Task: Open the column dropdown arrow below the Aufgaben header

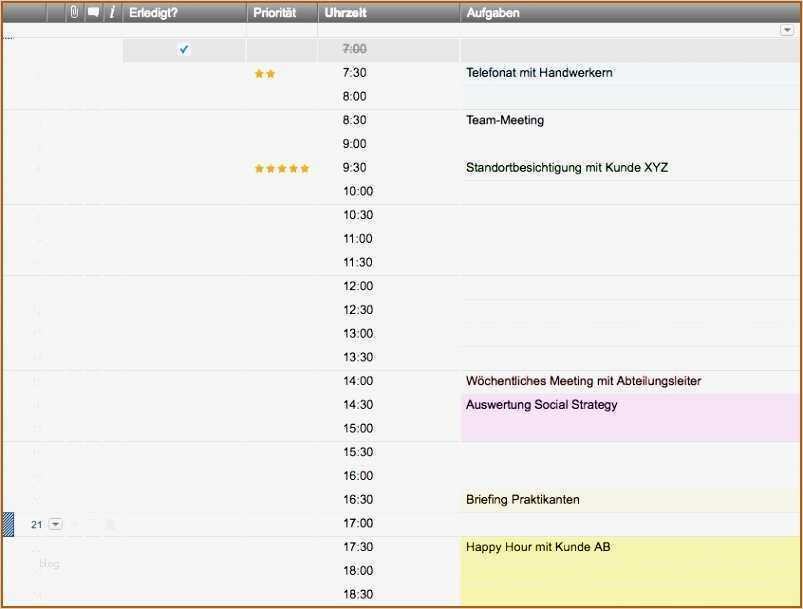Action: [x=787, y=30]
